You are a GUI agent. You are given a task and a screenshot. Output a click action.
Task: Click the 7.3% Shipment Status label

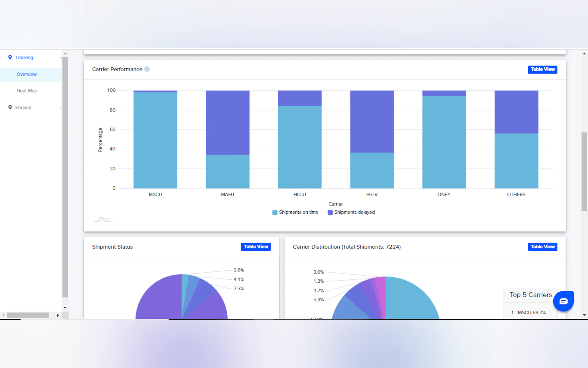click(x=239, y=289)
